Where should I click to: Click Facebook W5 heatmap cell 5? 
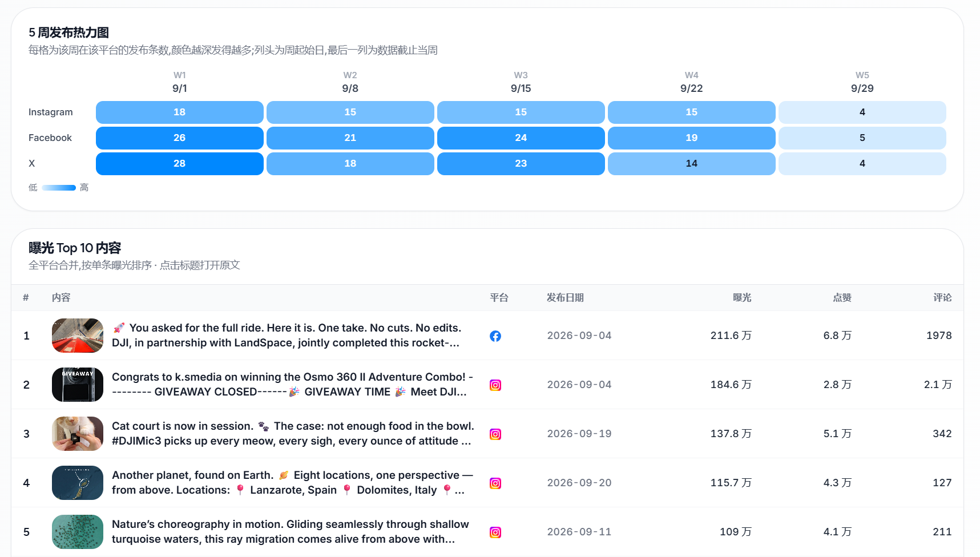coord(862,138)
